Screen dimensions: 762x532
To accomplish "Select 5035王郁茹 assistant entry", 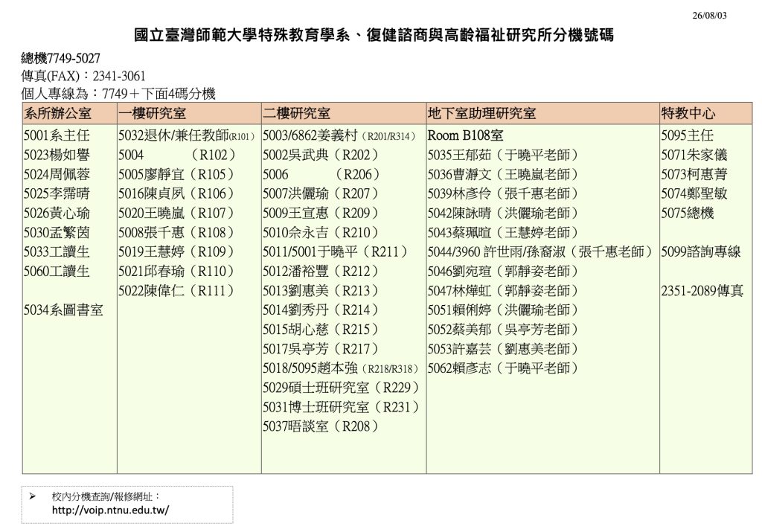I will [504, 155].
